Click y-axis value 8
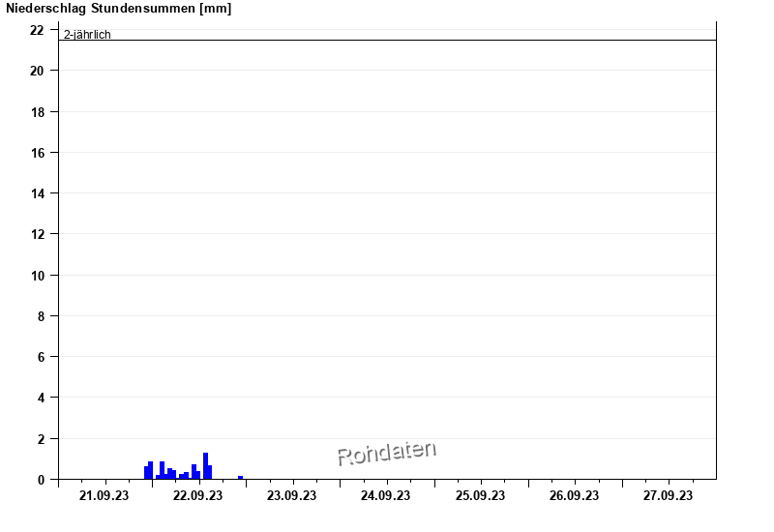 pos(41,316)
